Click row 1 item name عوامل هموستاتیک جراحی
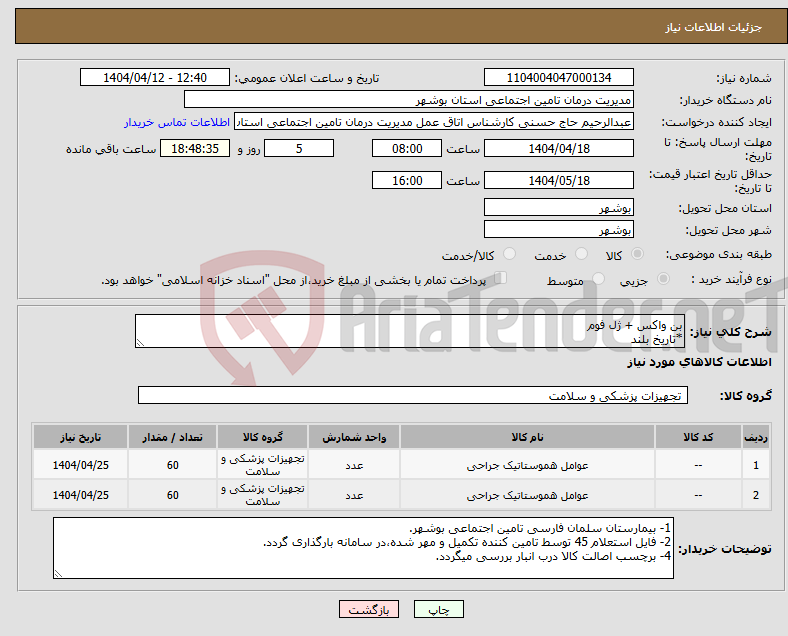The image size is (788, 636). (x=527, y=465)
